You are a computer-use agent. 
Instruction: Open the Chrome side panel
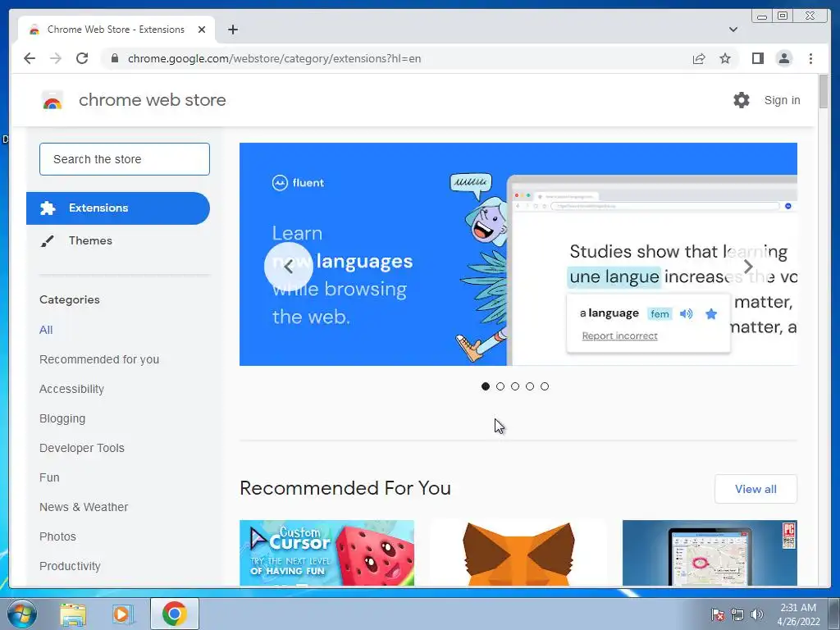tap(757, 58)
